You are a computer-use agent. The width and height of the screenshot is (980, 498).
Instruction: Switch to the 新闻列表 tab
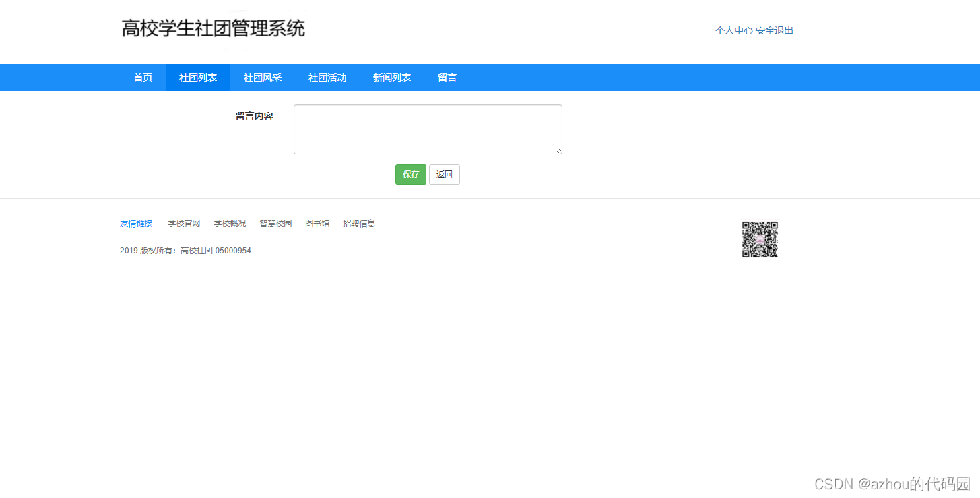392,77
